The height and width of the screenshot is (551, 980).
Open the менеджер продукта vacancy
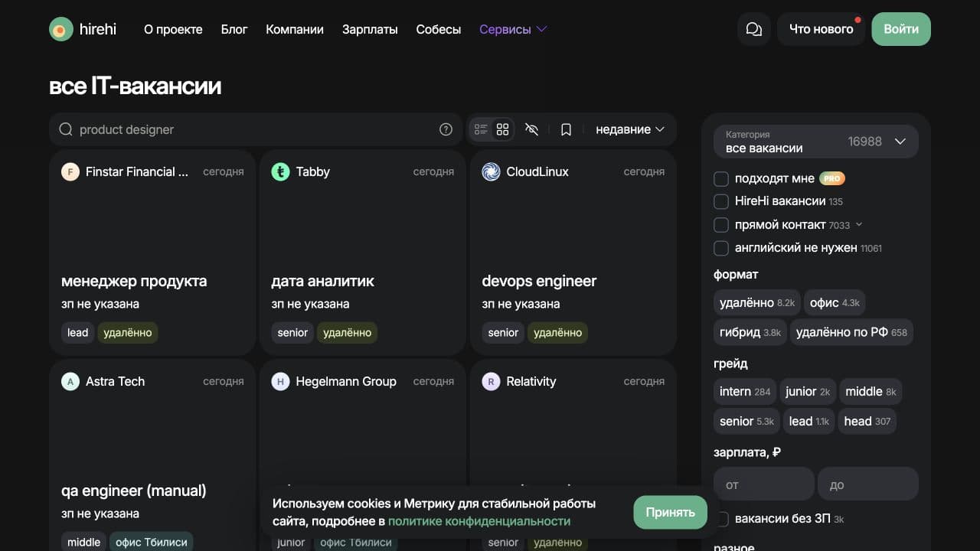tap(134, 281)
